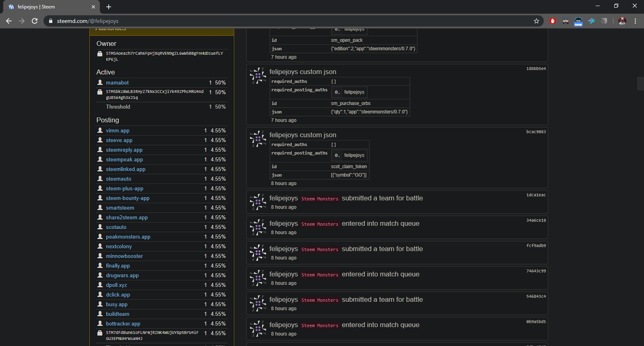Click felipejoys avatar in sm_purchase_orbs entry
644x346 pixels.
258,76
